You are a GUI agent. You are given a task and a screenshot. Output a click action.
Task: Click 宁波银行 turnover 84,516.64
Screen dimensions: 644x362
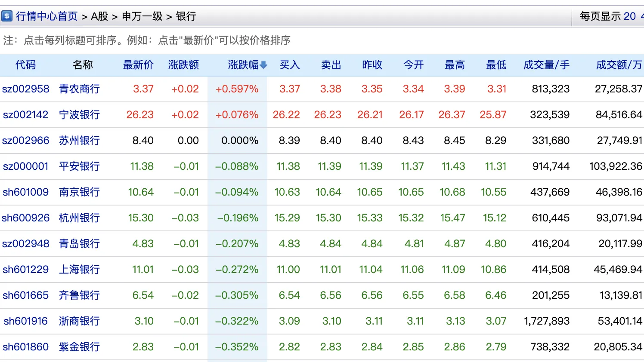tap(619, 115)
